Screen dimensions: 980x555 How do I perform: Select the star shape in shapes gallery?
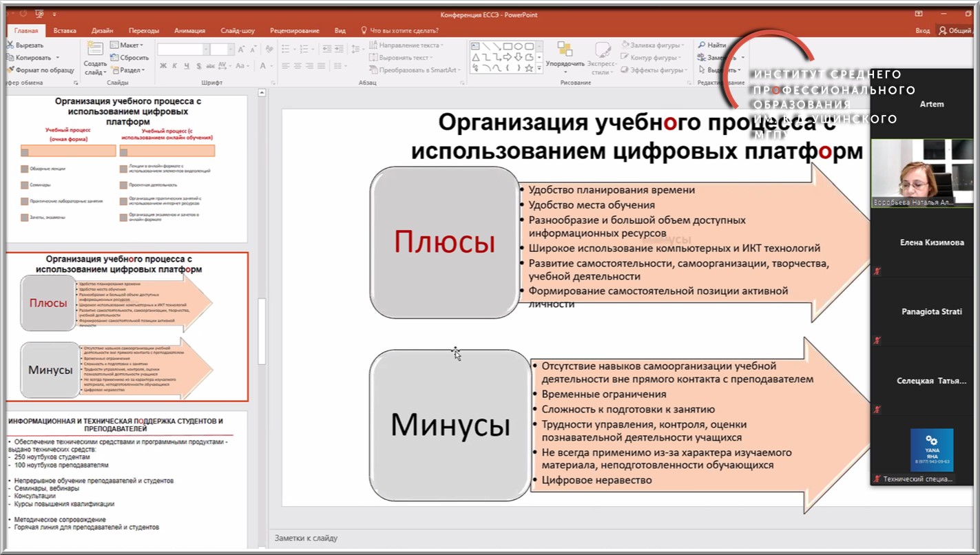[x=529, y=68]
